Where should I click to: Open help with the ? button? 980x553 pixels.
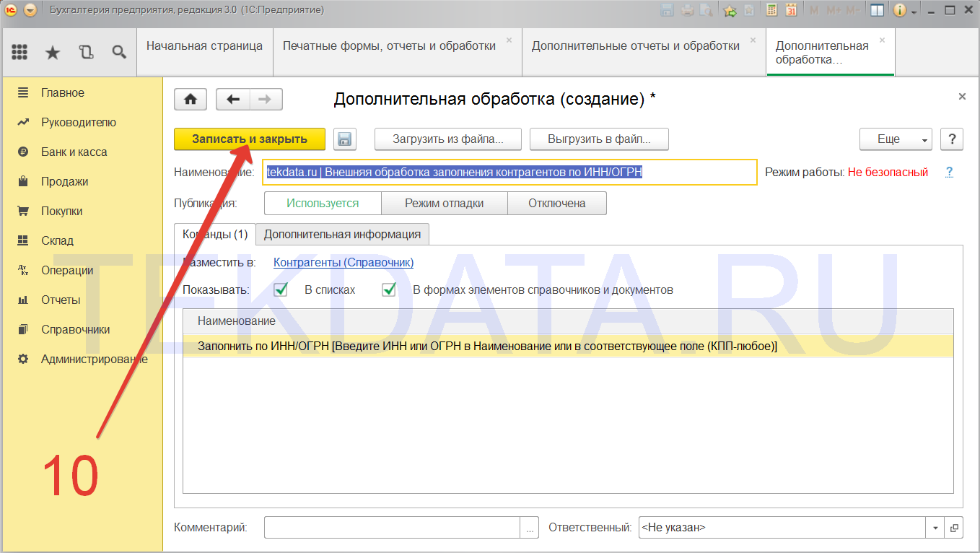pyautogui.click(x=952, y=139)
